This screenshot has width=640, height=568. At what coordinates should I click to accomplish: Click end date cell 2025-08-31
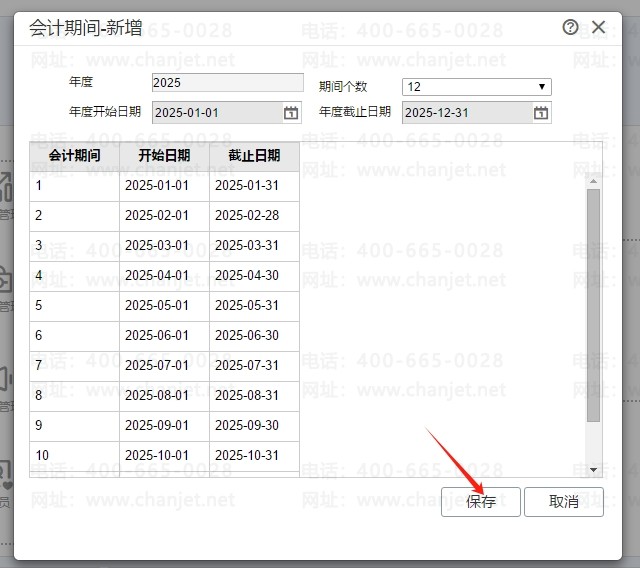(254, 396)
